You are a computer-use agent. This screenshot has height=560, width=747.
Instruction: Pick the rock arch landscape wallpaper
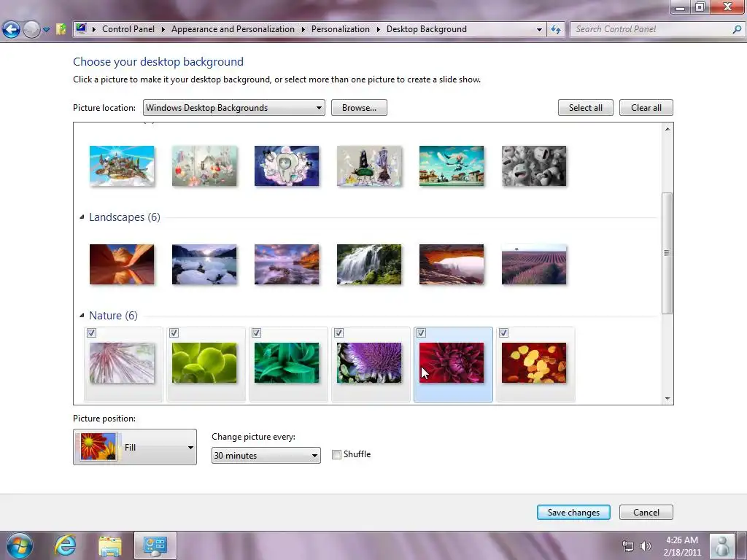pos(452,264)
